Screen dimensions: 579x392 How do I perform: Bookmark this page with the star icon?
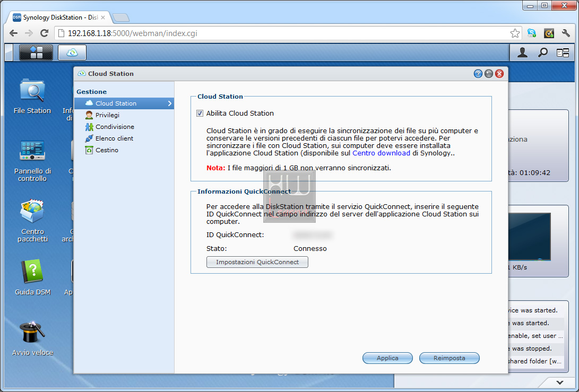coord(515,33)
